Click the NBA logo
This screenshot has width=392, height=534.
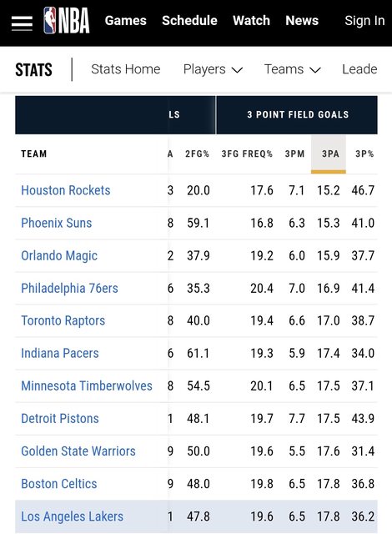(x=67, y=21)
